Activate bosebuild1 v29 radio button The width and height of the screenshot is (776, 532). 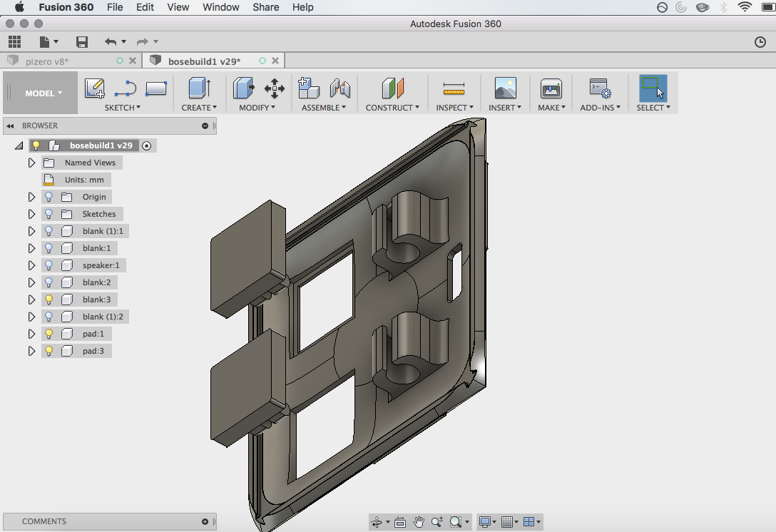pos(146,145)
